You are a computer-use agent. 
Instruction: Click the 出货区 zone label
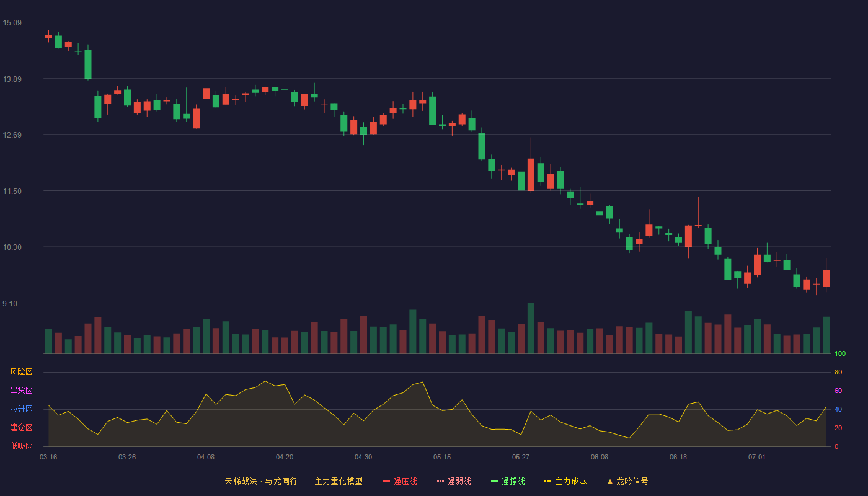point(21,391)
